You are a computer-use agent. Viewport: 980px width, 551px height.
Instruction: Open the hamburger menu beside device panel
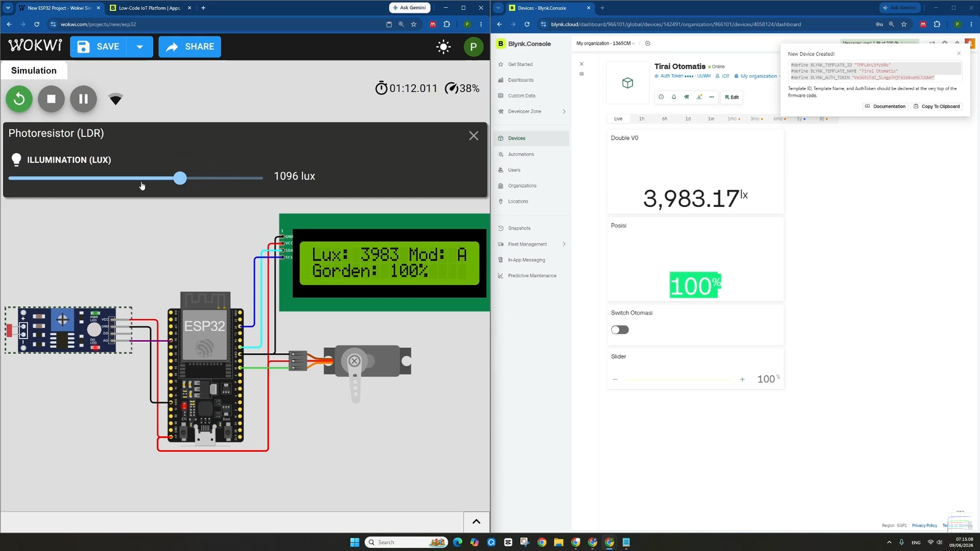click(581, 74)
